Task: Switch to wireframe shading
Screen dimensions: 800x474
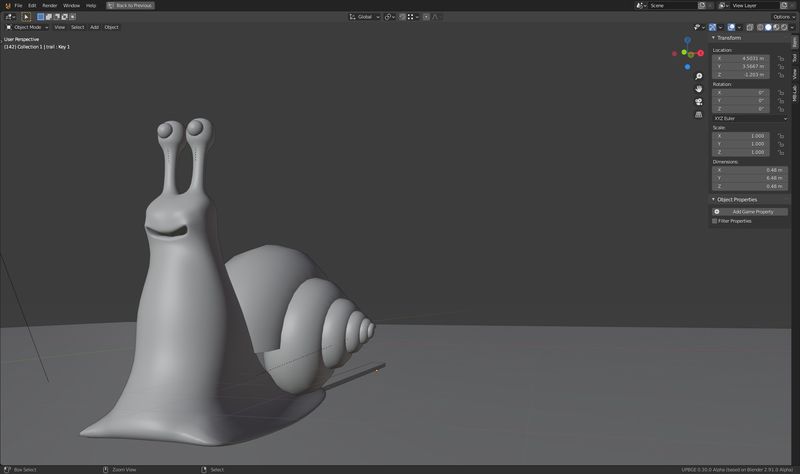Action: tap(760, 28)
